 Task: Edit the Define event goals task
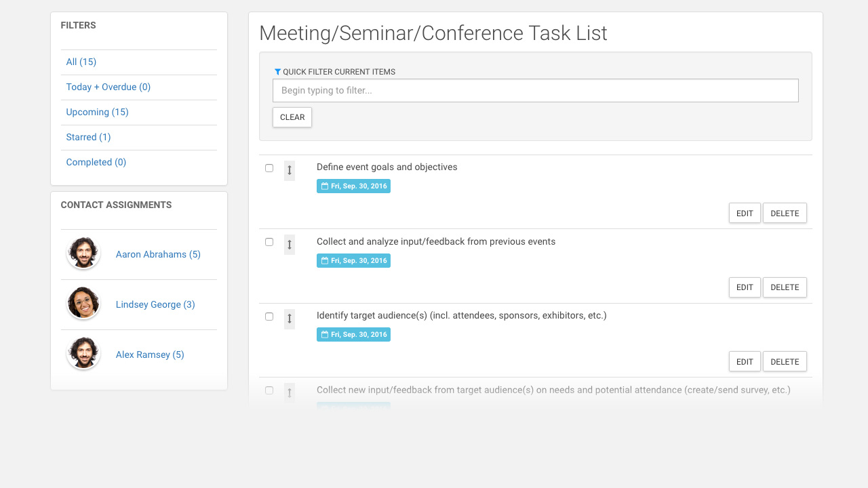pos(745,213)
